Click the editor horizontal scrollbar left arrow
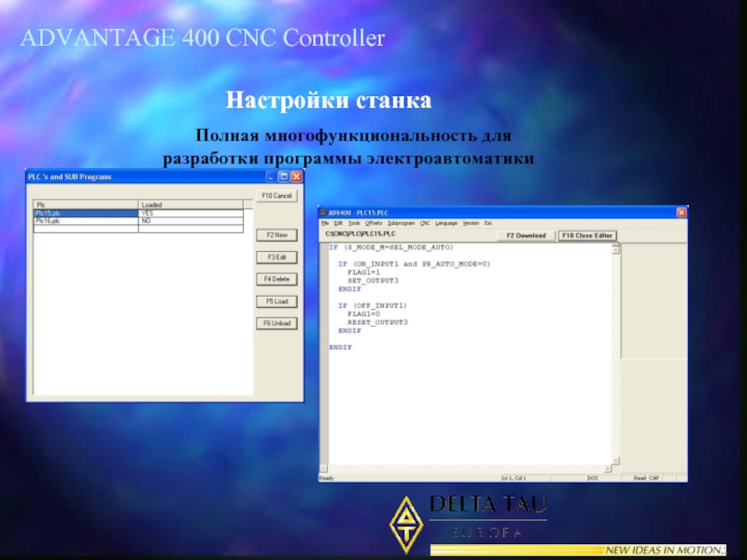 pyautogui.click(x=324, y=469)
